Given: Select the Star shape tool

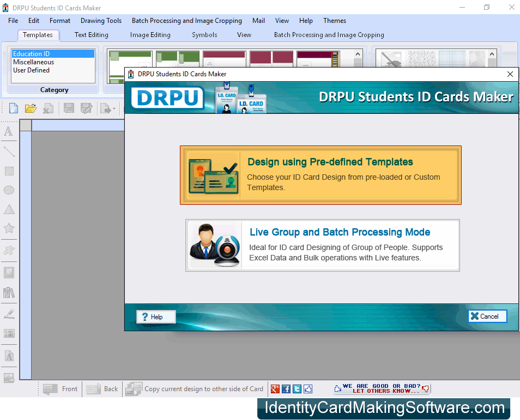Looking at the screenshot, I should (x=9, y=228).
